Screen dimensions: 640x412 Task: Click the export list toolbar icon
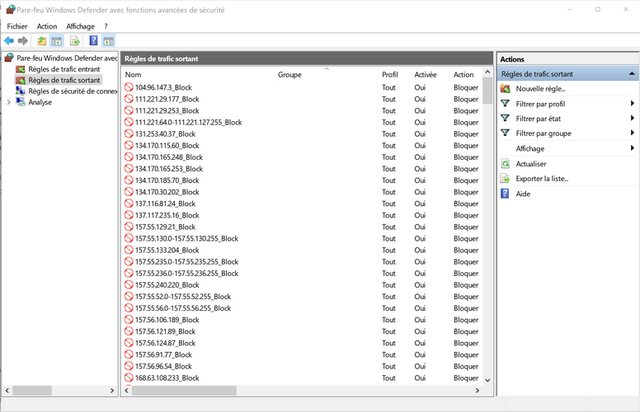74,41
